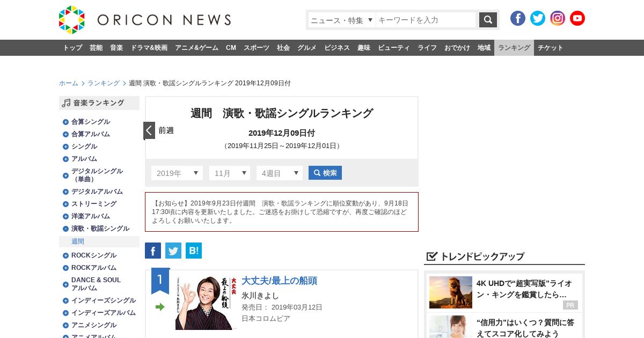Viewport: 644px width, 338px height.
Task: Select the アニメ&ゲーム nav item
Action: (x=196, y=48)
